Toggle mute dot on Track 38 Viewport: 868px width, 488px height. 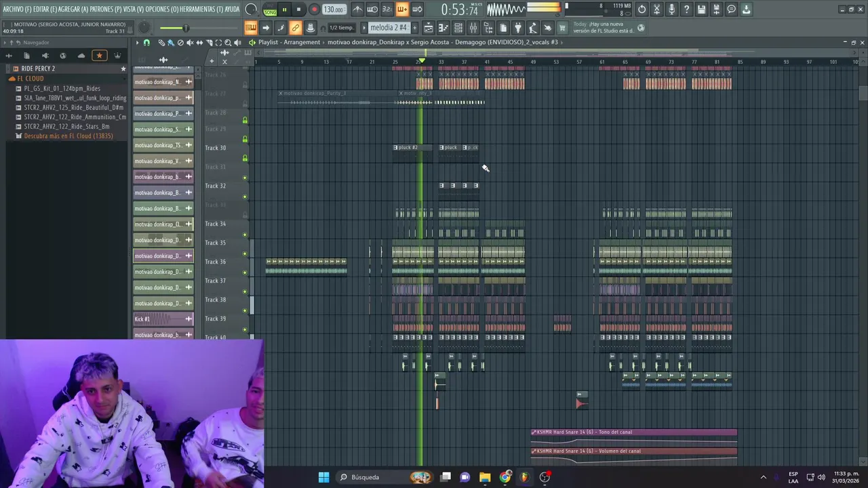245,310
